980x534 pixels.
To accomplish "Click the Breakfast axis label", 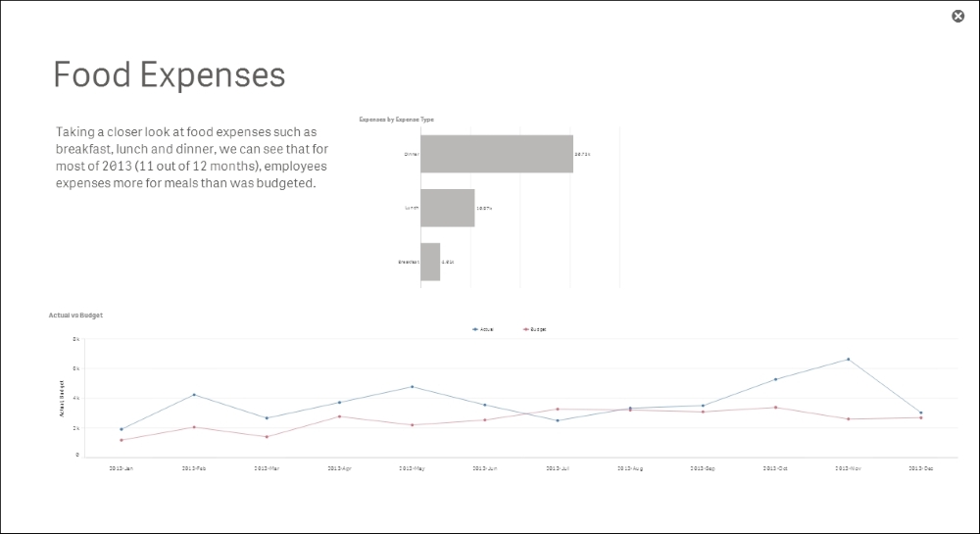I will 409,262.
